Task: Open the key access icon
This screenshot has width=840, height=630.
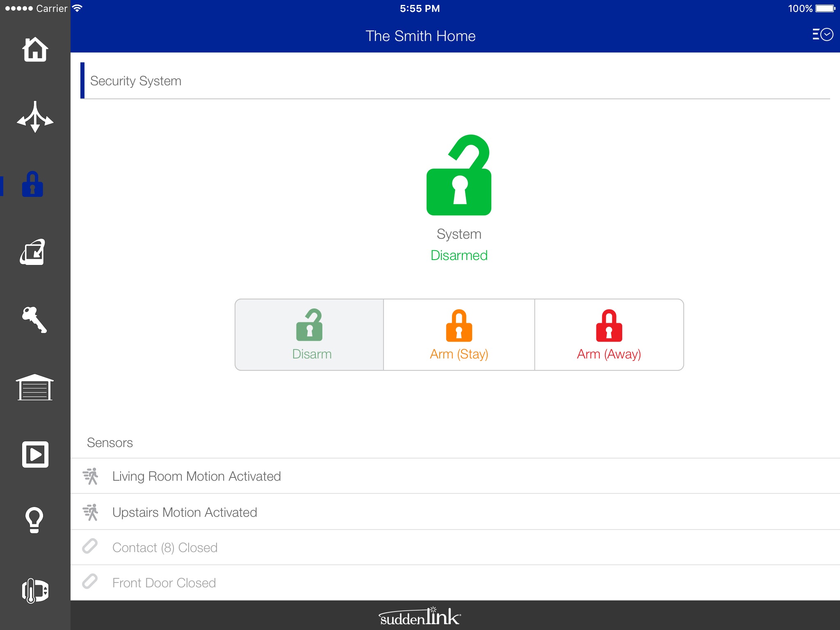Action: point(34,320)
